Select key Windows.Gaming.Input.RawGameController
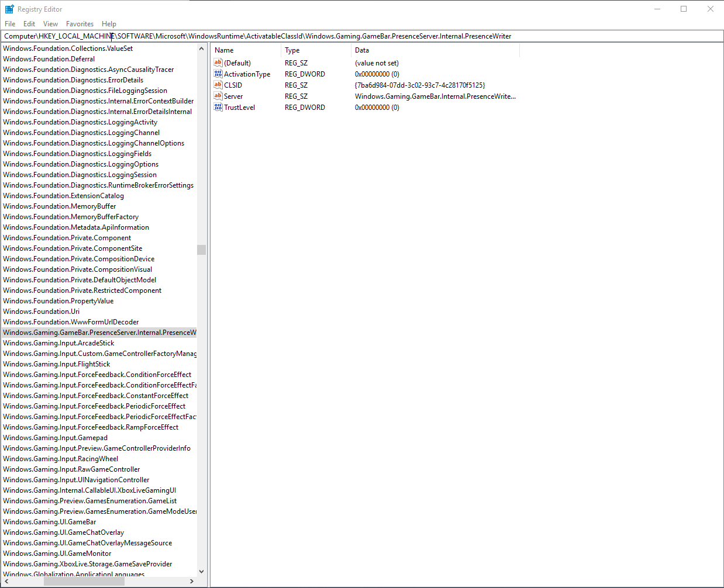This screenshot has width=724, height=588. coord(71,469)
